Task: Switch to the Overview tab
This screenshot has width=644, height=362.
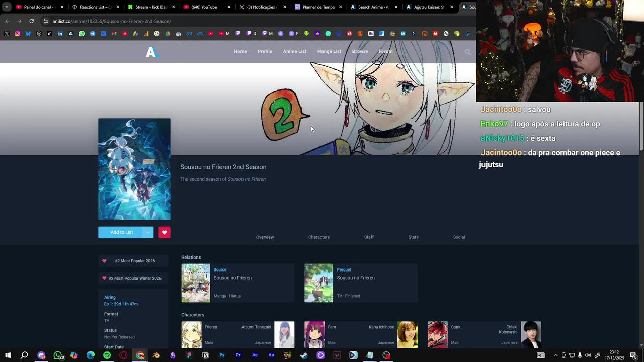Action: pos(265,237)
